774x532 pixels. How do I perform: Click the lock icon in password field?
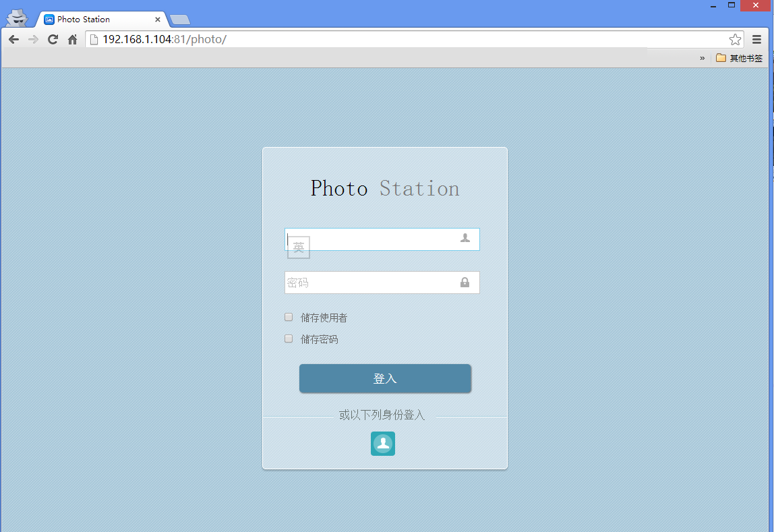coord(465,283)
